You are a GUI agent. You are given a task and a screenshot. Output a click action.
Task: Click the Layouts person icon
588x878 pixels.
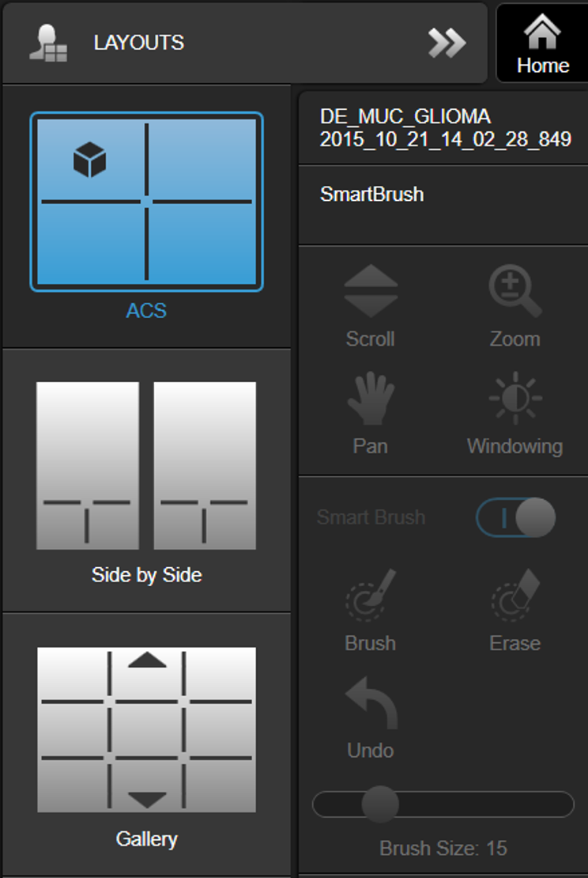coord(48,43)
